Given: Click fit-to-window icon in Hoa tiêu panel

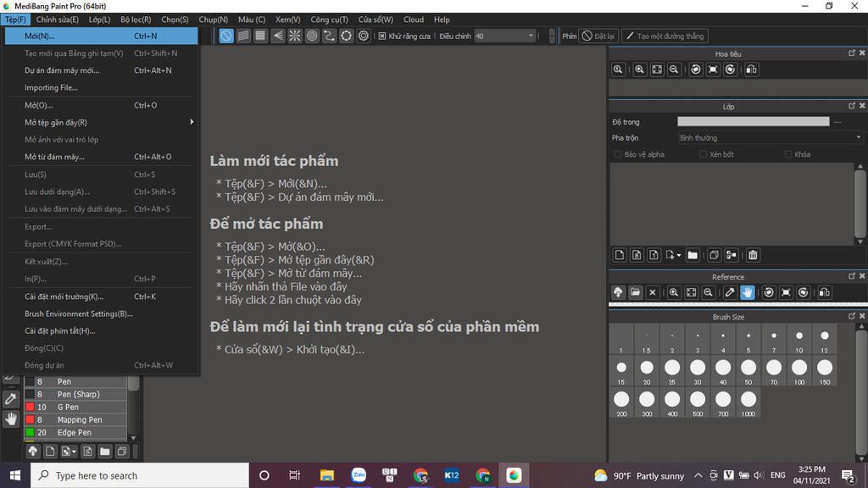Looking at the screenshot, I should point(657,69).
